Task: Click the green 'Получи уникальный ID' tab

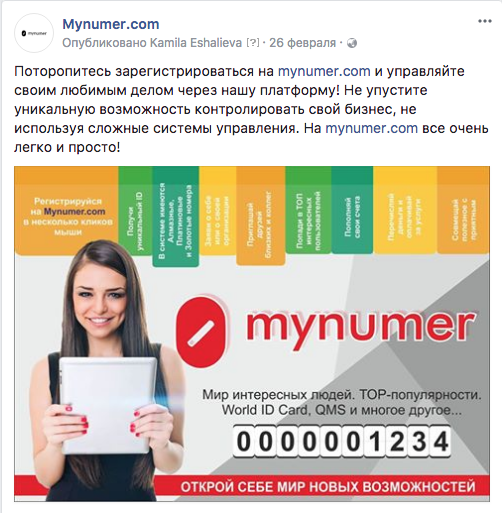Action: coord(135,211)
